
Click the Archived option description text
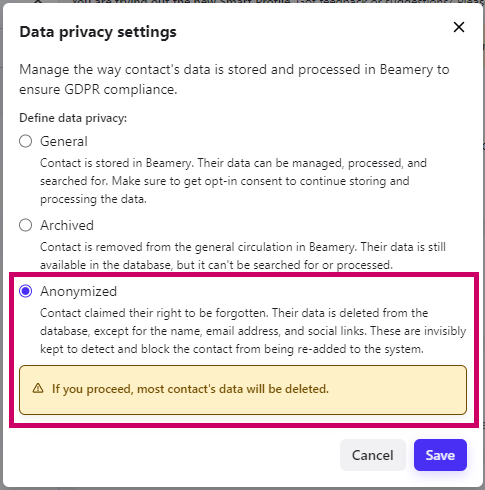tap(243, 256)
